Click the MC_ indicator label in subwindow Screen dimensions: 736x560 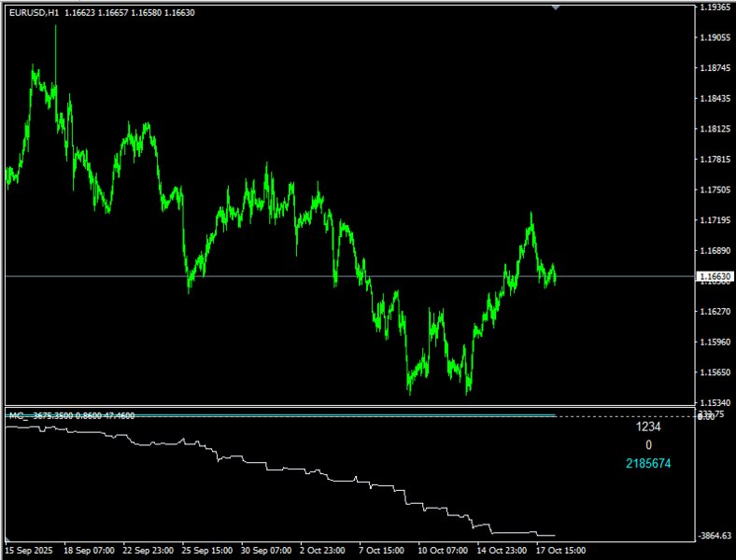(x=19, y=415)
